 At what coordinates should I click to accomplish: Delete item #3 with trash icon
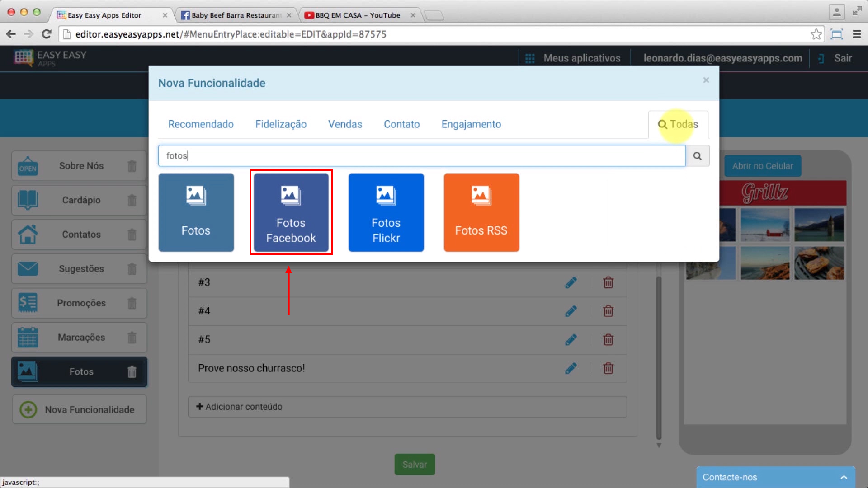608,282
